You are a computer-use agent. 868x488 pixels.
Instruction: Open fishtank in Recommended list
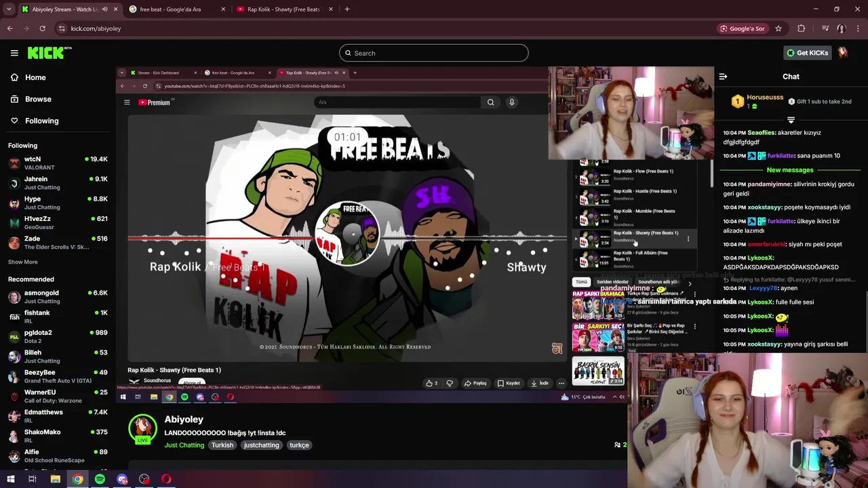58,317
